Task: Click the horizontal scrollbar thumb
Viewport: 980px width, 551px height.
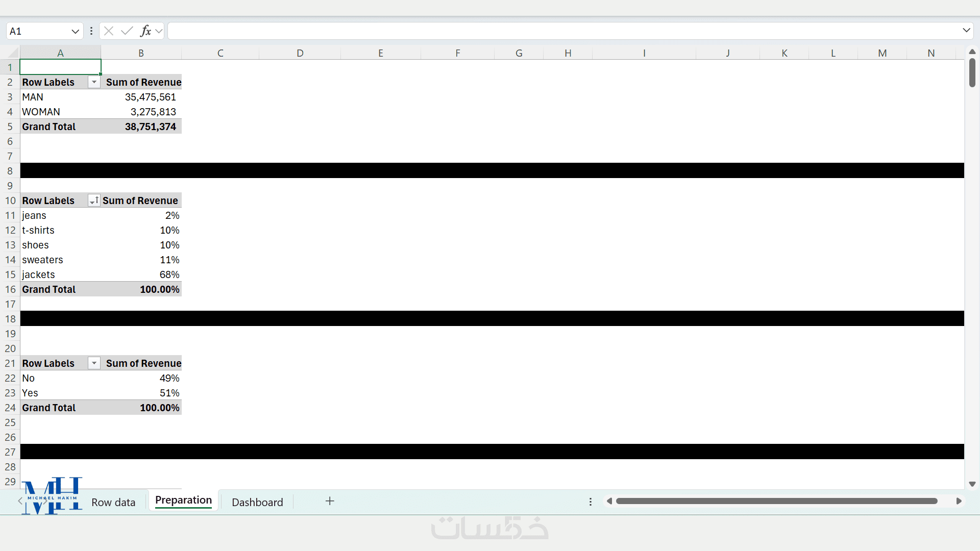Action: [x=776, y=501]
